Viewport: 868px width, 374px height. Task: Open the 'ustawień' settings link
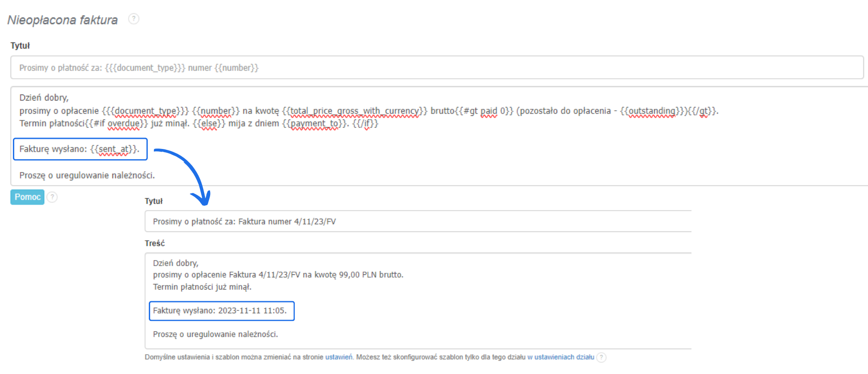pos(339,357)
